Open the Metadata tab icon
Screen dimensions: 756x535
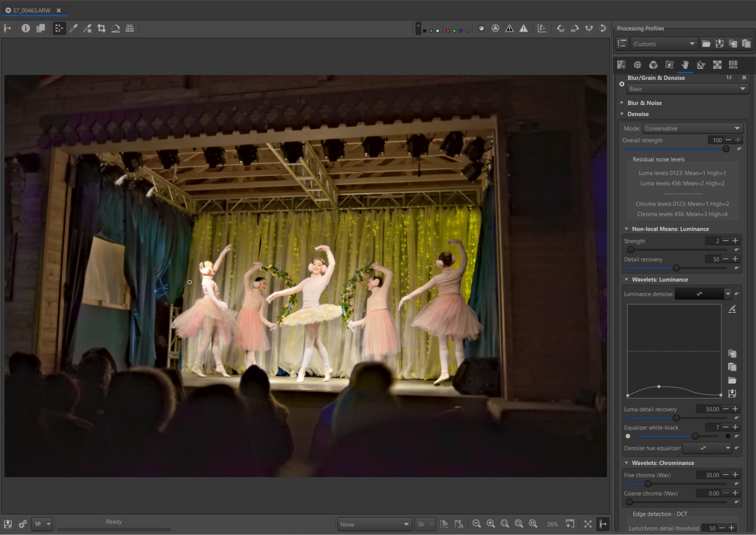(x=733, y=65)
